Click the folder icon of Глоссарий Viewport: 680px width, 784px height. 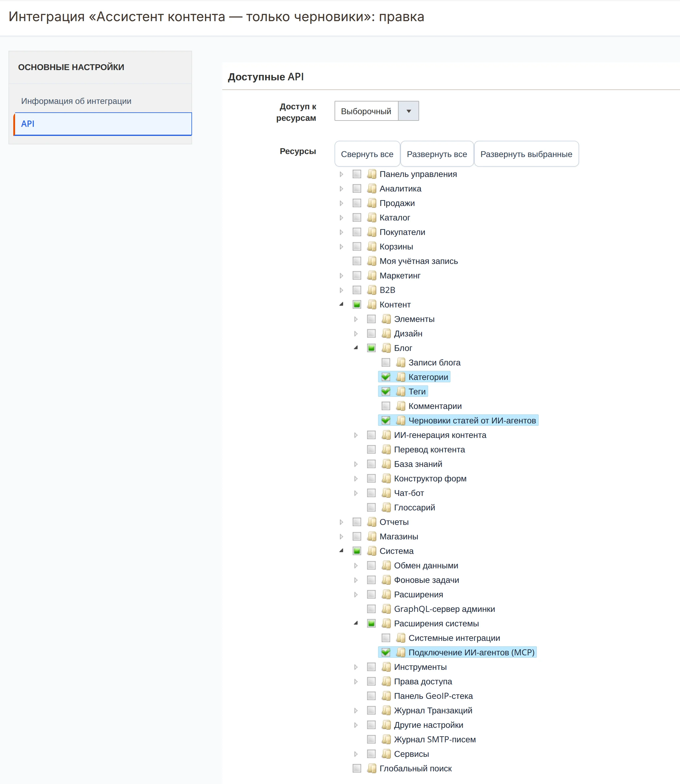[386, 507]
